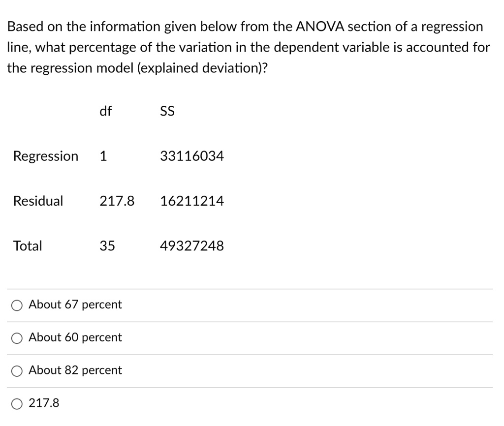504x426 pixels.
Task: Click the Residual df value 217.8
Action: (x=117, y=201)
